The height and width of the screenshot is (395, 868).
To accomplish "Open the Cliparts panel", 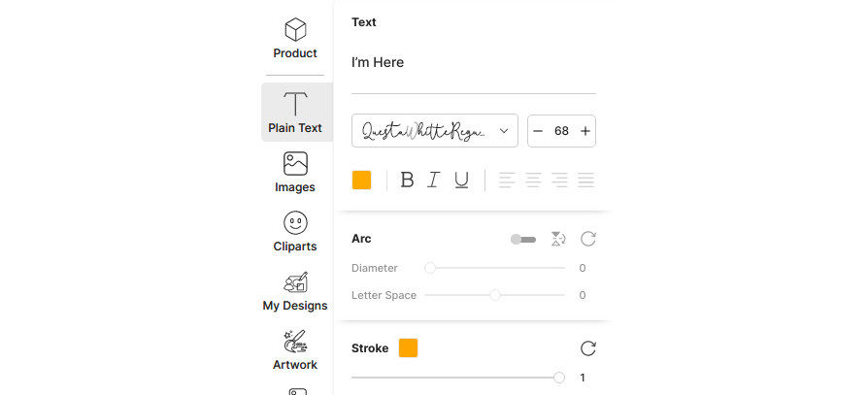I will tap(295, 232).
